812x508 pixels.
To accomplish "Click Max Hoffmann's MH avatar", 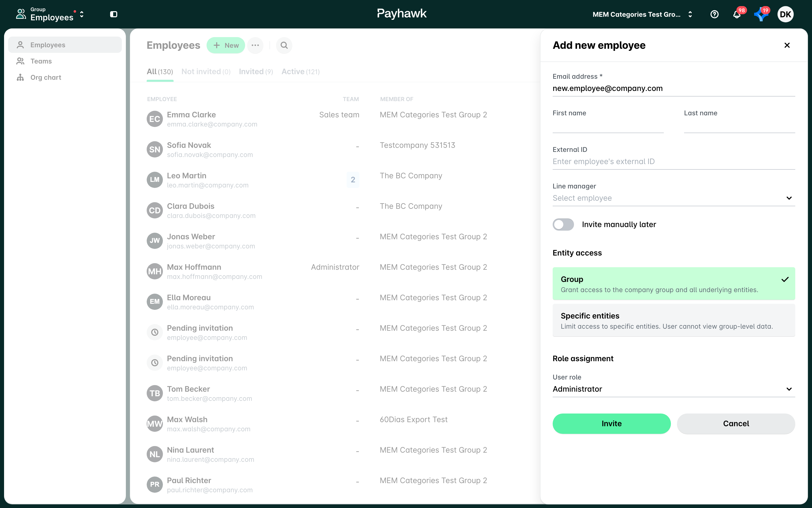I will click(155, 271).
